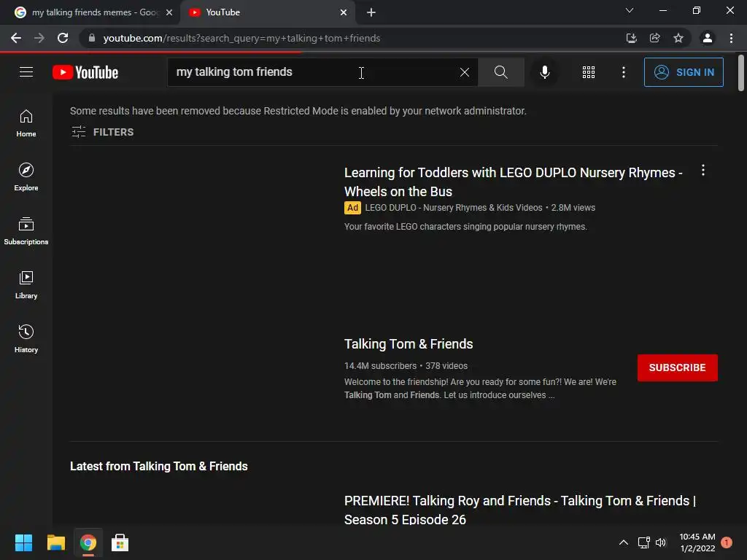Click the share page icon in address bar

(x=655, y=38)
